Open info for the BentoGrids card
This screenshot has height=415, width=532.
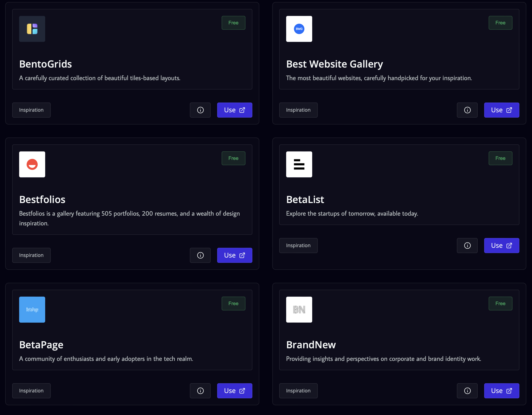pyautogui.click(x=200, y=110)
